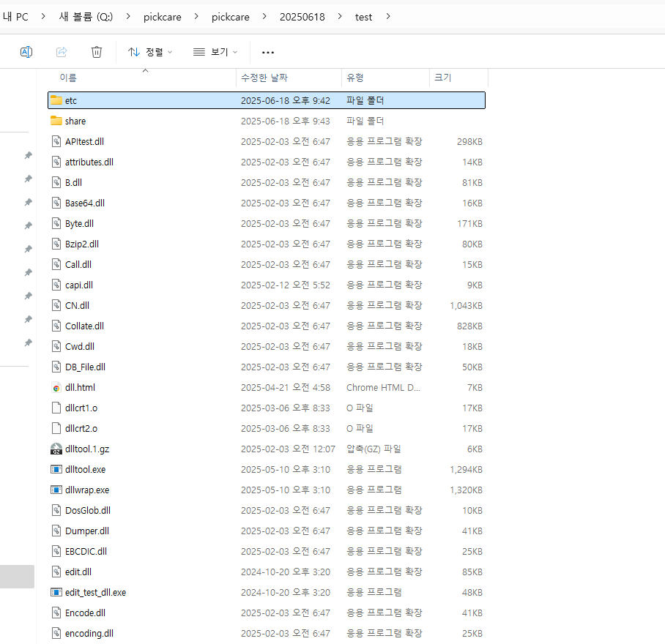665x644 pixels.
Task: Click dll.html date 2025-04-21 오전 4:58
Action: click(286, 388)
